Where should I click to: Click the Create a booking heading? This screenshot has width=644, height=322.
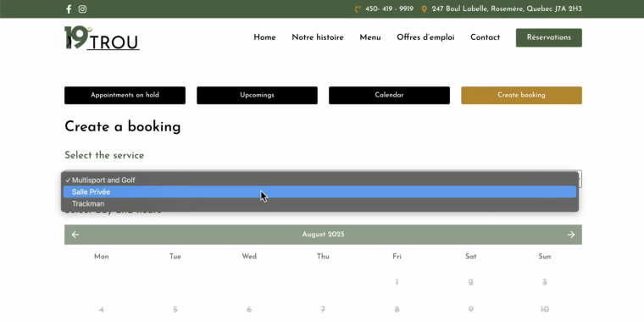pyautogui.click(x=122, y=126)
